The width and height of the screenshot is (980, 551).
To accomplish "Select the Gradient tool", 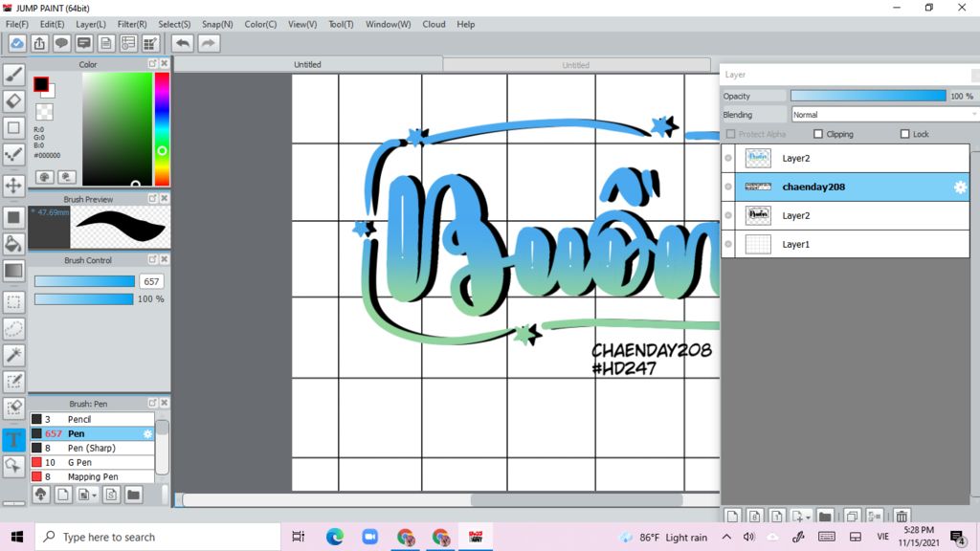I will [x=13, y=271].
